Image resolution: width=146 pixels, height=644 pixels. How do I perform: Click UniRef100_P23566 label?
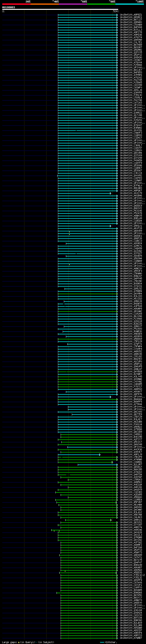coord(131,319)
